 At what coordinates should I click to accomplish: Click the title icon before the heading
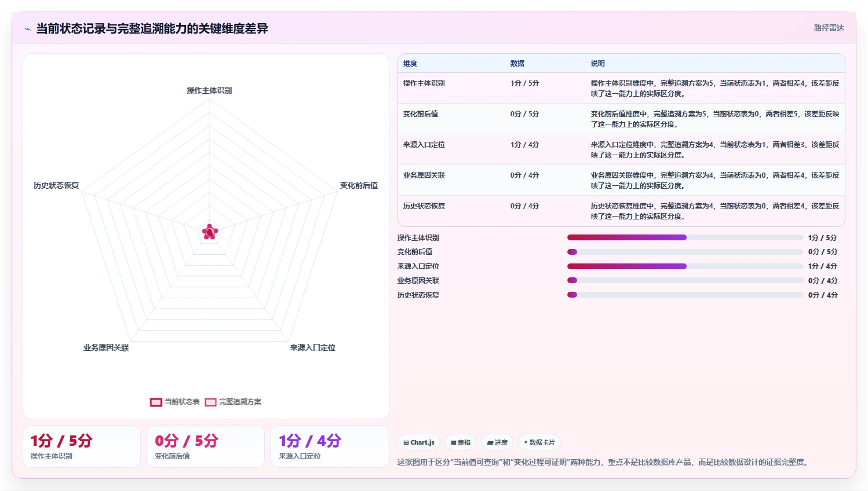(27, 29)
